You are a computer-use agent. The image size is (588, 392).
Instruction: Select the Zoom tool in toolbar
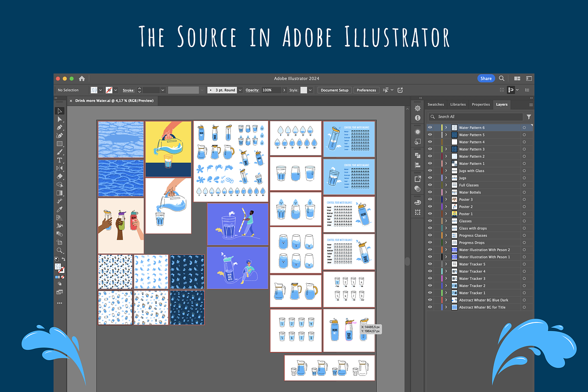tap(60, 250)
